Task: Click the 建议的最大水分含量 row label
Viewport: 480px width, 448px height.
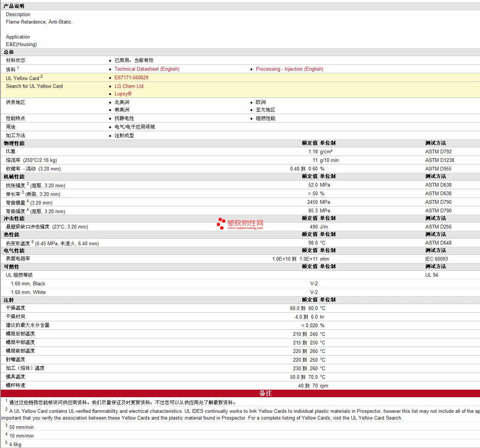Action: (x=27, y=325)
